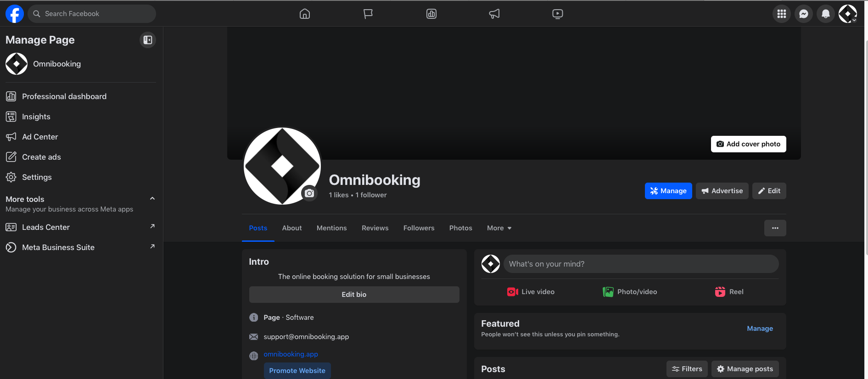Switch to the About tab

click(x=292, y=228)
